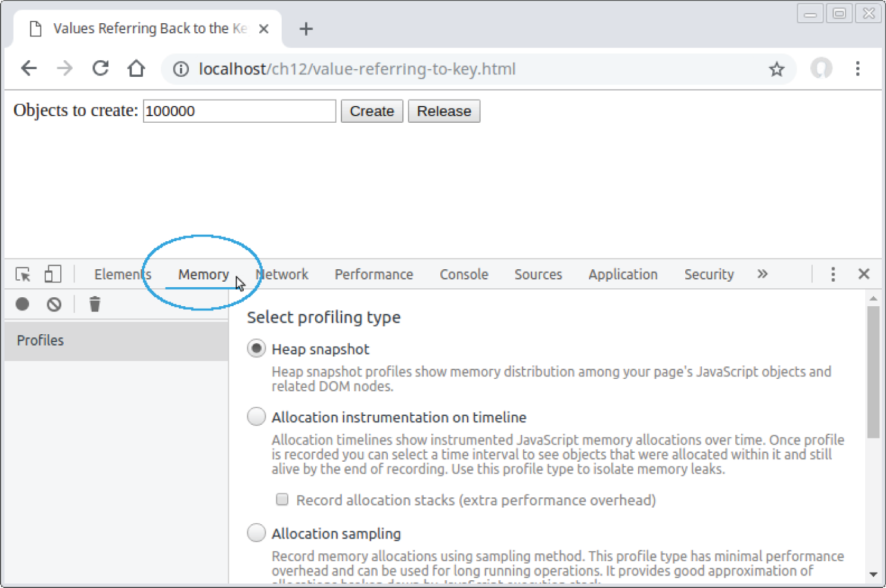Clear all profiles with the block icon
Viewport: 886px width, 588px height.
coord(54,304)
